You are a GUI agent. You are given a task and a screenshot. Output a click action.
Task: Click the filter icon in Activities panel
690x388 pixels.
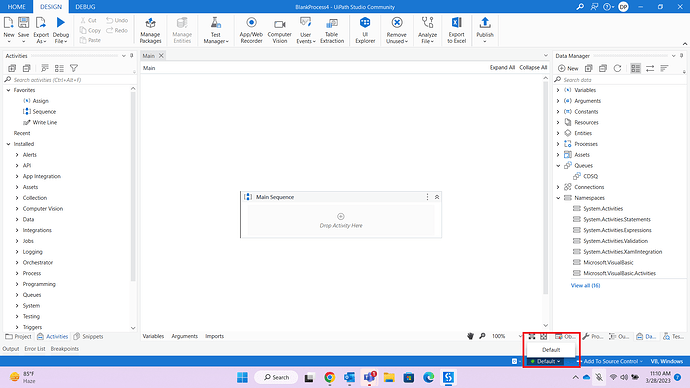pos(74,68)
